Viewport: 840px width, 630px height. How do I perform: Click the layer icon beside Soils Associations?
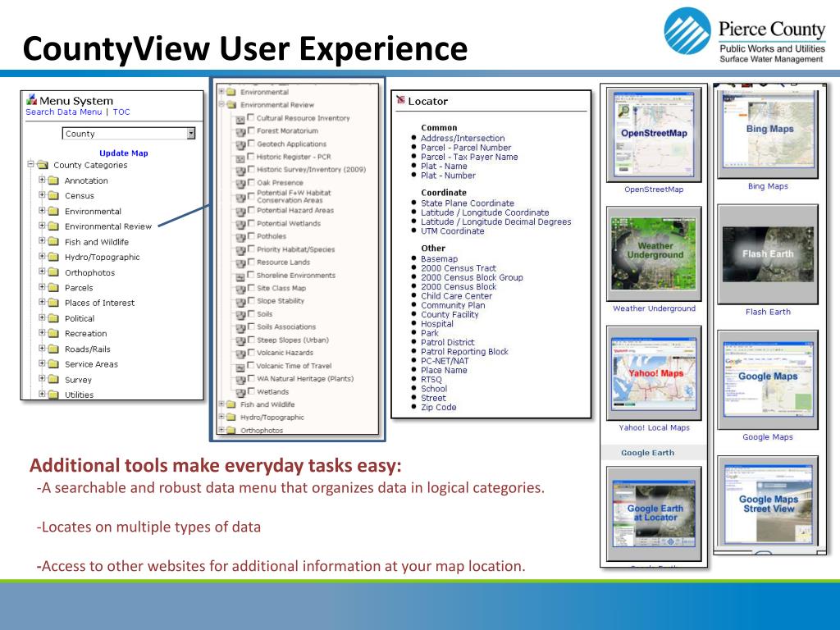coord(240,328)
